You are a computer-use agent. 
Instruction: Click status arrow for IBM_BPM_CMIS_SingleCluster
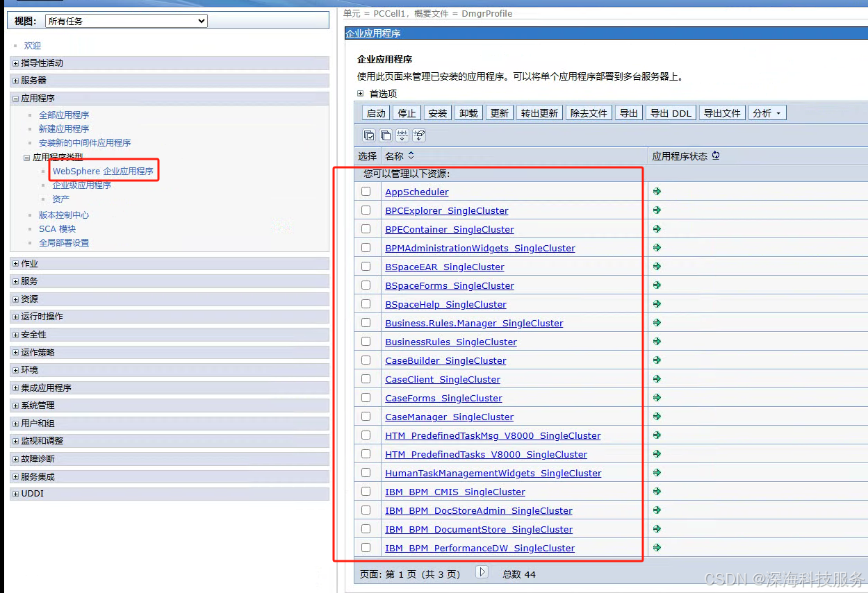657,491
